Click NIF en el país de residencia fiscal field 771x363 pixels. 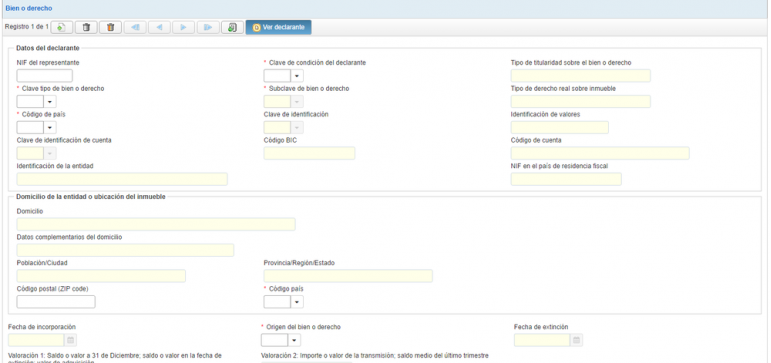coord(566,179)
